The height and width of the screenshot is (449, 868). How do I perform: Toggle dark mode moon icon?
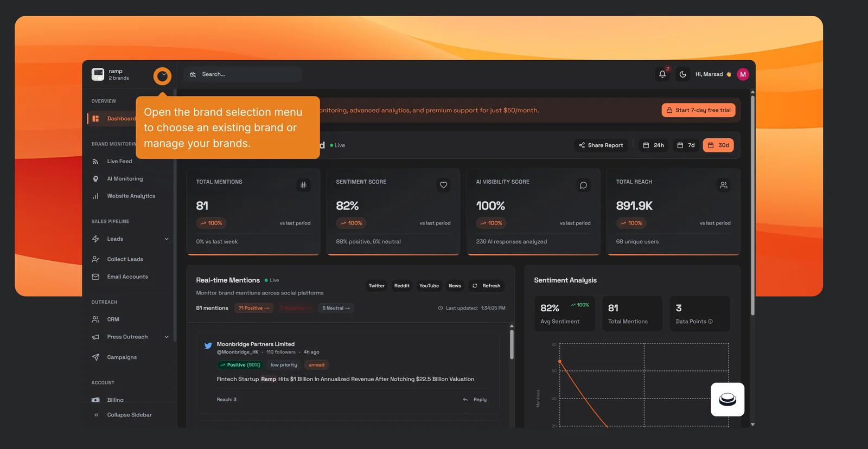click(x=682, y=74)
